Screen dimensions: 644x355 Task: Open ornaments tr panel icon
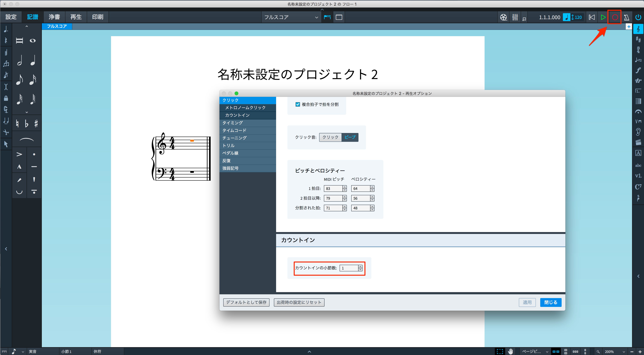tap(638, 80)
